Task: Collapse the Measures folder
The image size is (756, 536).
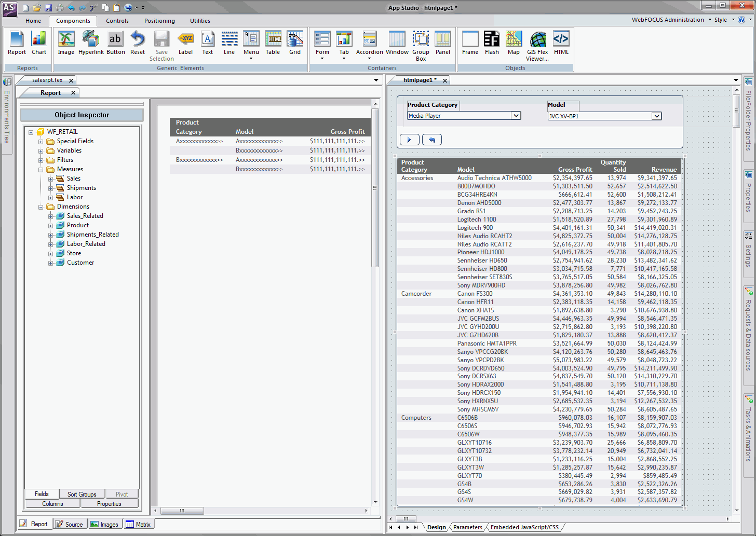Action: [40, 169]
